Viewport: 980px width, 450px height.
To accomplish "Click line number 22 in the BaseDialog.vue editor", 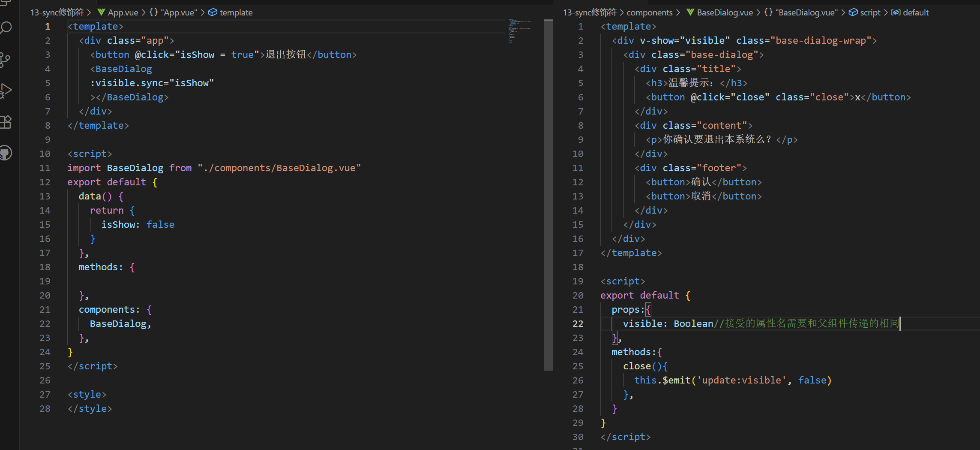I will (578, 324).
